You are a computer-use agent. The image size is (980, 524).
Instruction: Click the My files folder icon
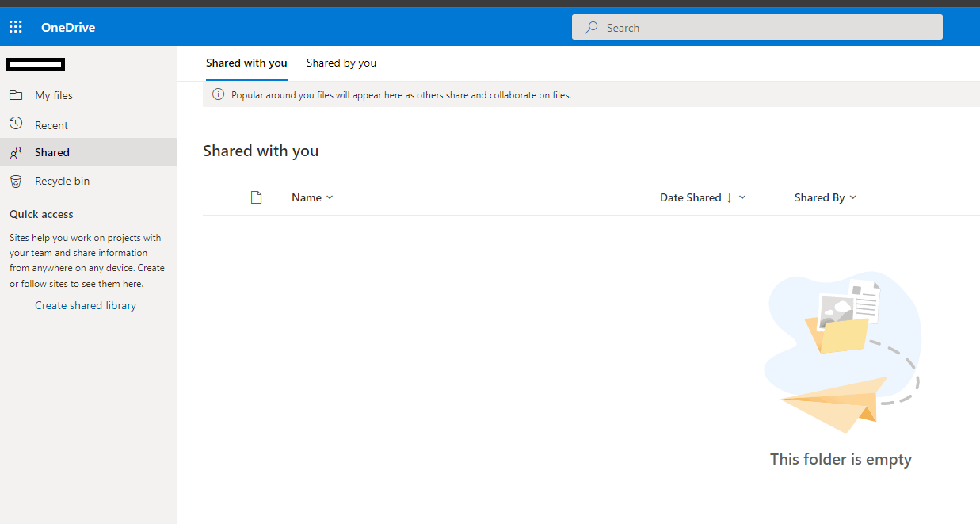pyautogui.click(x=16, y=95)
